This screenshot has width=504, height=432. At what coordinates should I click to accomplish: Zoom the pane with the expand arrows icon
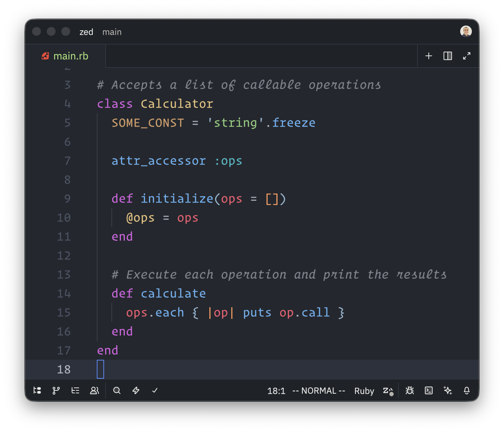tap(467, 56)
